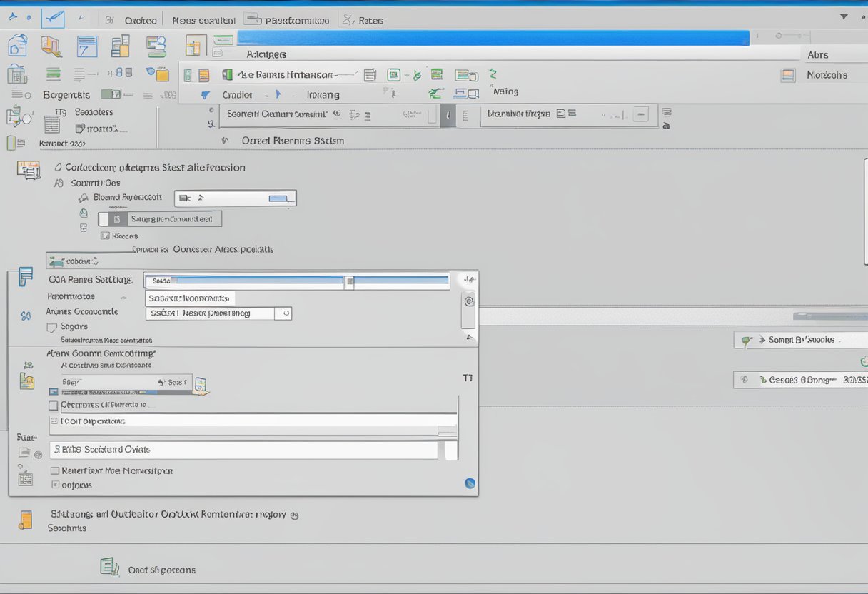The image size is (868, 594).
Task: Click the @ icon on the dialog's right edge
Action: (x=469, y=302)
